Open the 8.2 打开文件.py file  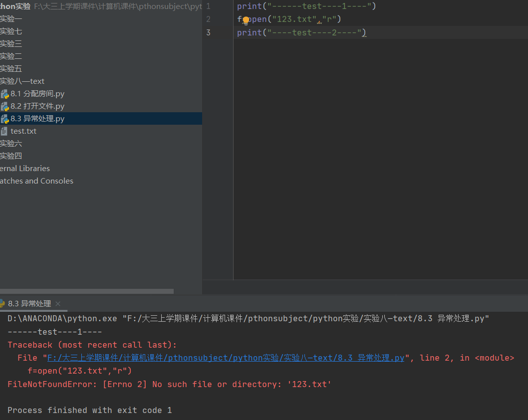(x=37, y=106)
